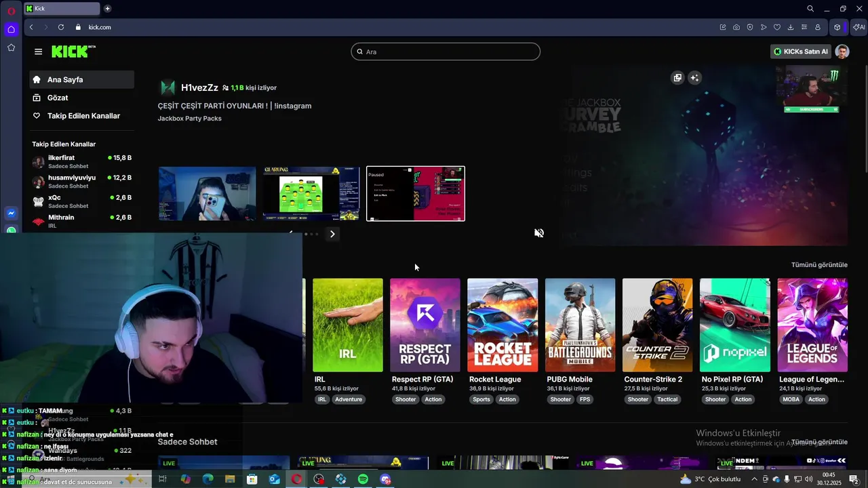Open No Pixel RP (GTA) category card
The height and width of the screenshot is (488, 868).
[735, 325]
